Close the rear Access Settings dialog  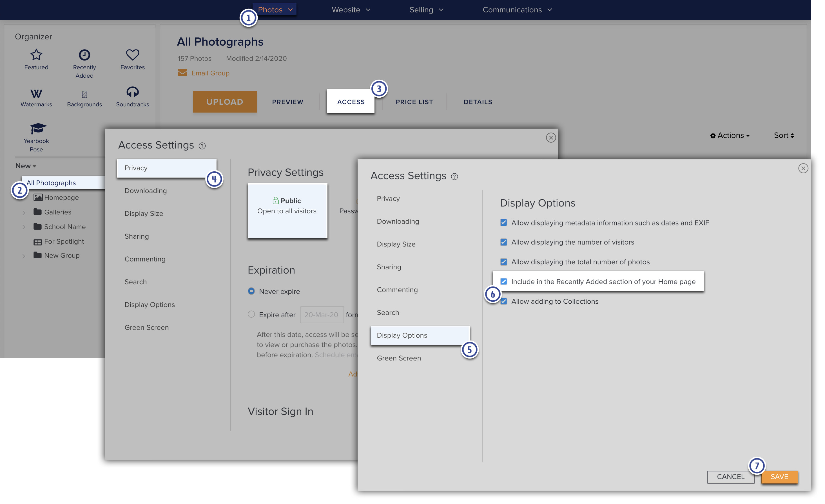(551, 138)
